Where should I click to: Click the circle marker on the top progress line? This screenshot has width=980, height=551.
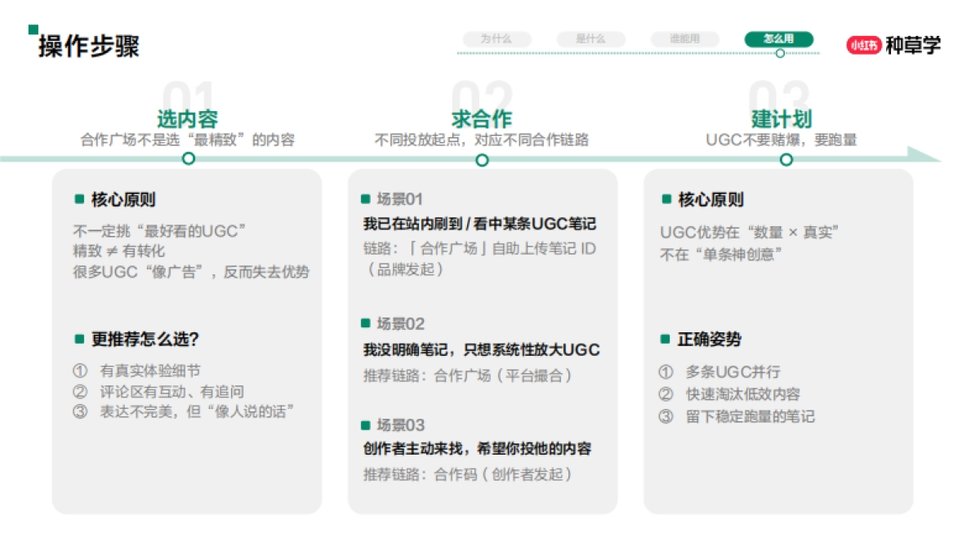click(782, 51)
